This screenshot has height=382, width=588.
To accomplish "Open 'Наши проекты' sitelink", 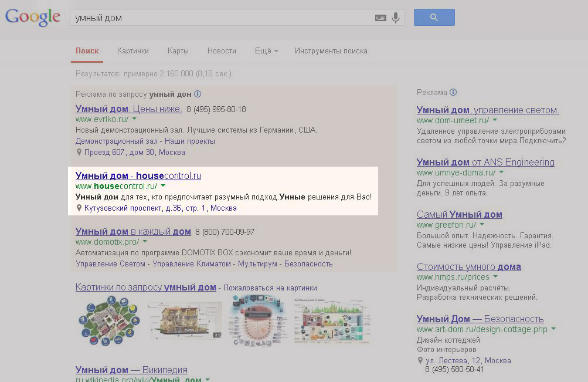I will click(x=190, y=141).
